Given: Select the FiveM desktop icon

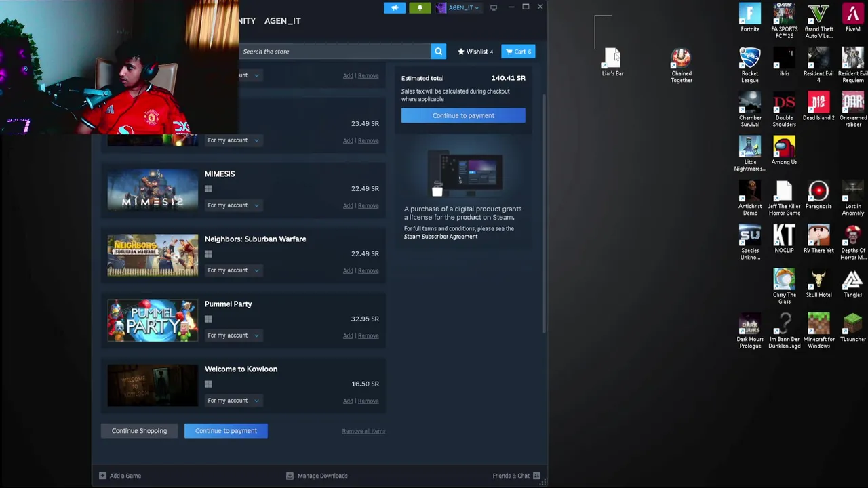Looking at the screenshot, I should 853,18.
